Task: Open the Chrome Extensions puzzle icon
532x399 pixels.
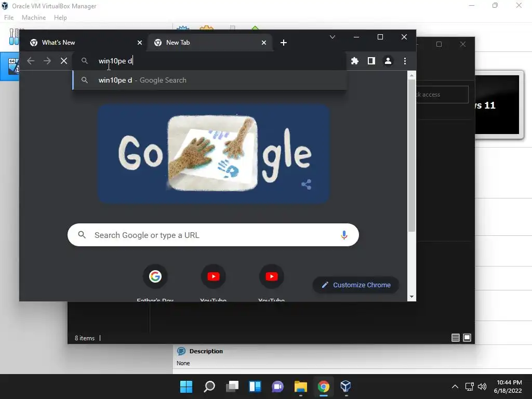Action: [x=354, y=61]
